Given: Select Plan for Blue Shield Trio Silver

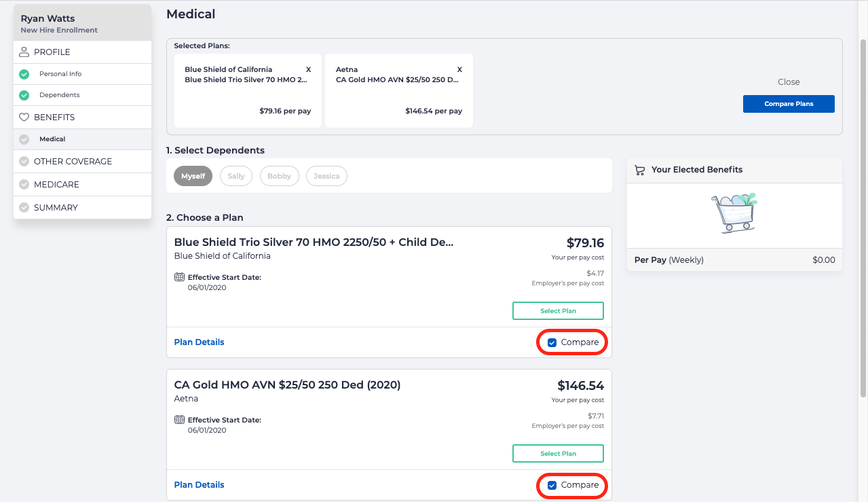Looking at the screenshot, I should click(558, 311).
